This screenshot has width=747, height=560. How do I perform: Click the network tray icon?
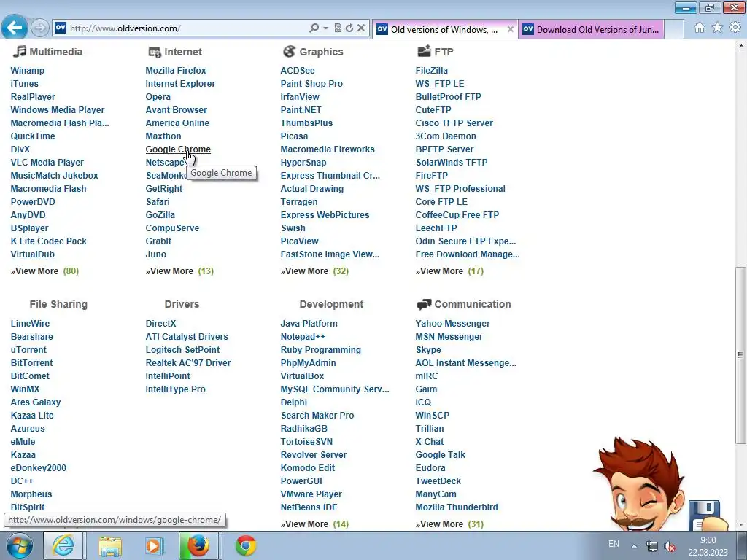(651, 546)
